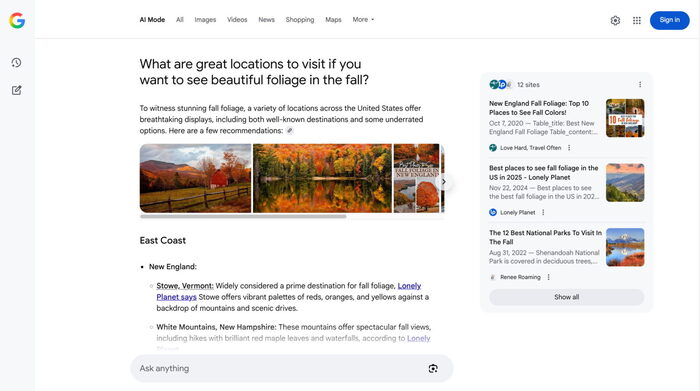Switch to the Images tab
Image resolution: width=700 pixels, height=391 pixels.
(205, 20)
